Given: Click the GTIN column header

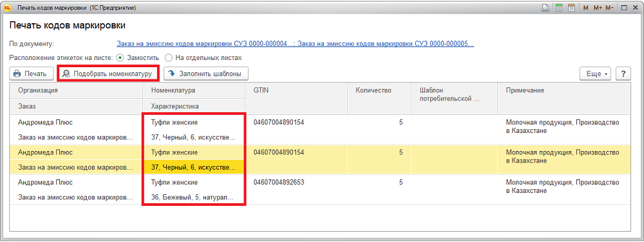Looking at the screenshot, I should pos(296,98).
